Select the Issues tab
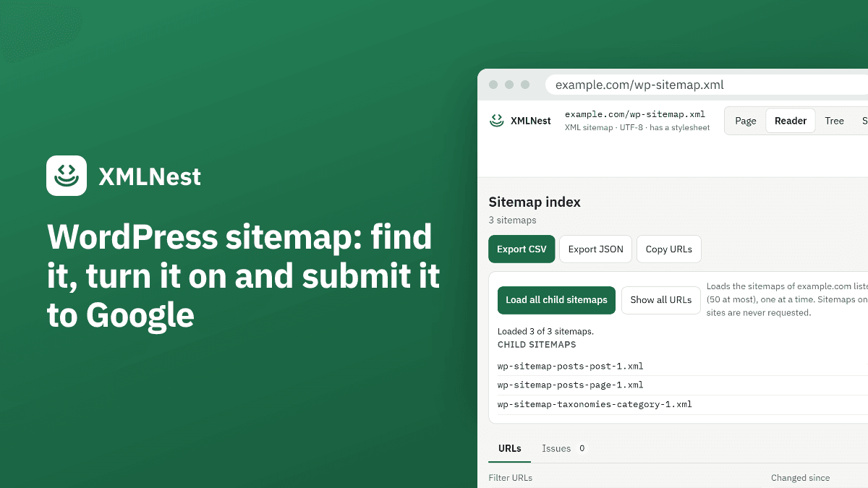 tap(564, 448)
